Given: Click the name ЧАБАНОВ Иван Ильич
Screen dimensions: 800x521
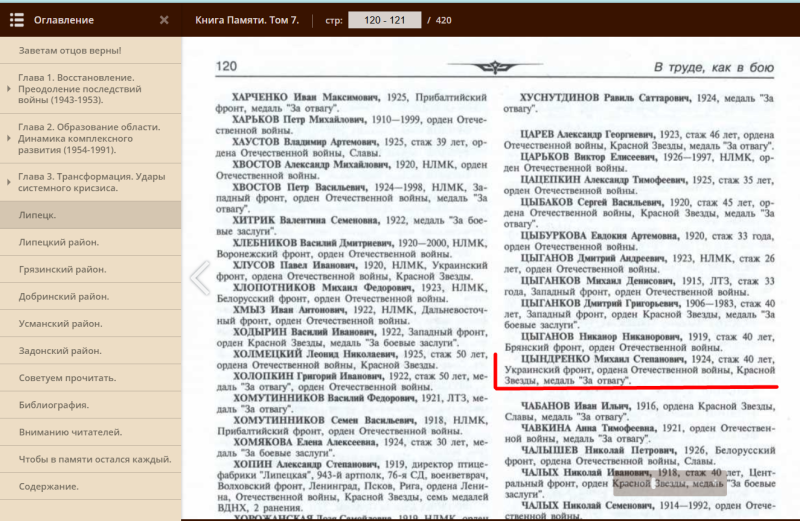Looking at the screenshot, I should pyautogui.click(x=575, y=406).
